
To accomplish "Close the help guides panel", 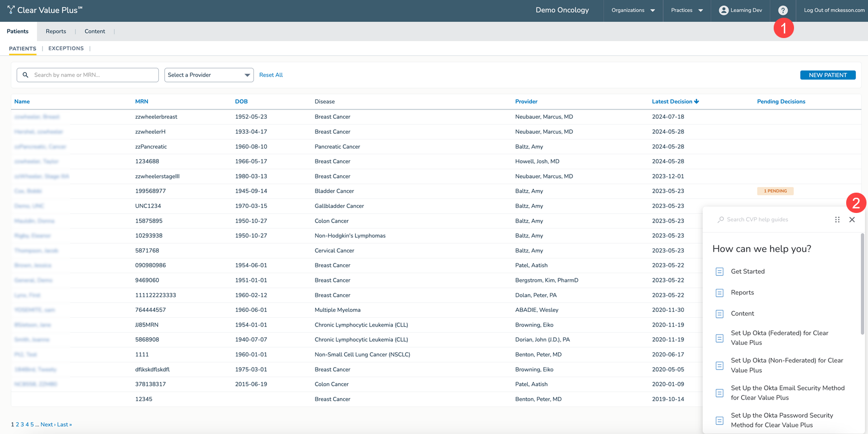I will pos(852,220).
